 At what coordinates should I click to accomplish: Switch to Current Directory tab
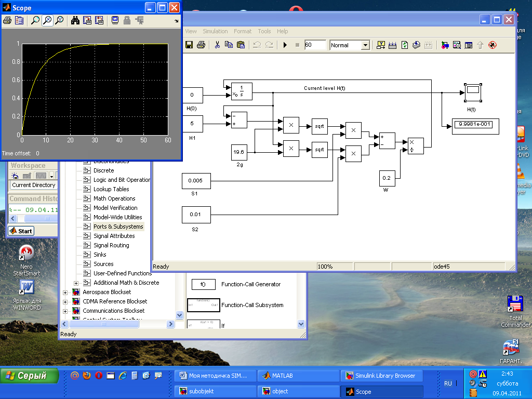[x=34, y=185]
